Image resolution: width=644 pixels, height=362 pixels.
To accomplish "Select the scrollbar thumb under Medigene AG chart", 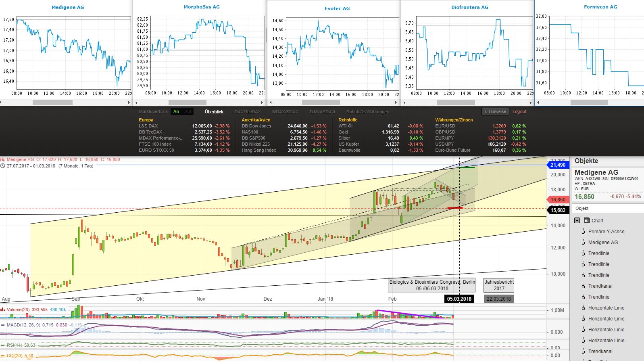I will (x=52, y=103).
